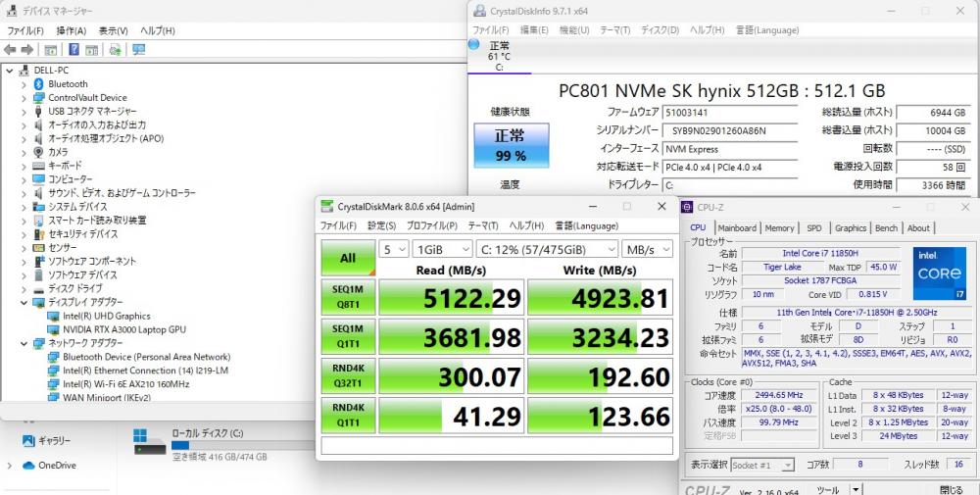Switch to the Mainboard tab in CPU-Z

click(737, 228)
